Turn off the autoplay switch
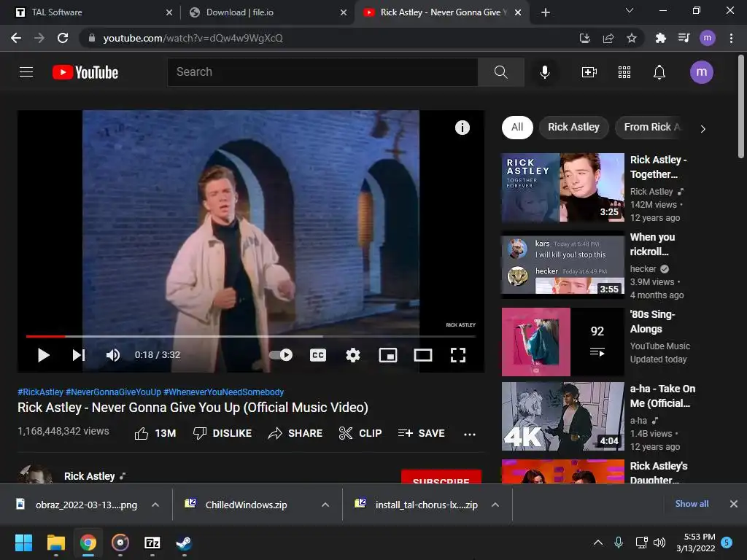747x560 pixels. click(x=281, y=355)
